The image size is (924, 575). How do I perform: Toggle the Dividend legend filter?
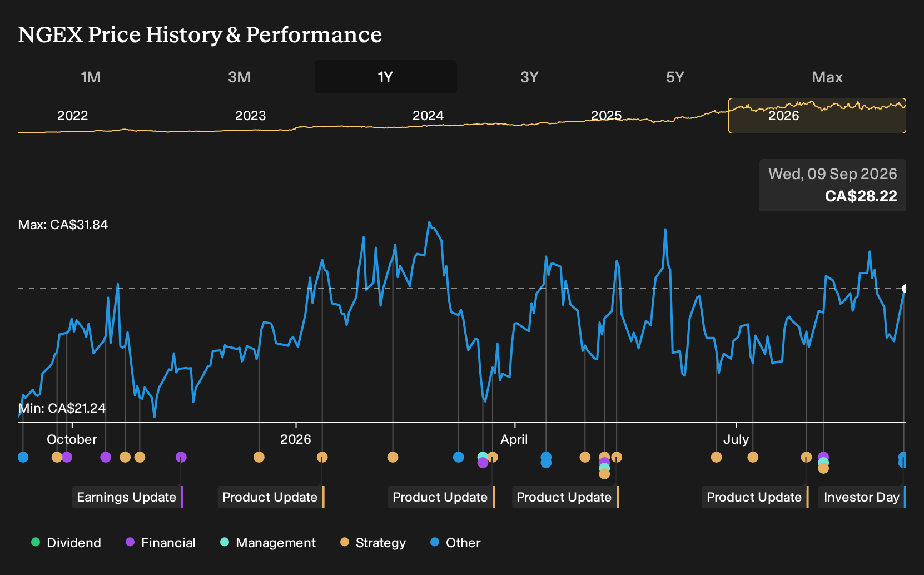point(66,542)
